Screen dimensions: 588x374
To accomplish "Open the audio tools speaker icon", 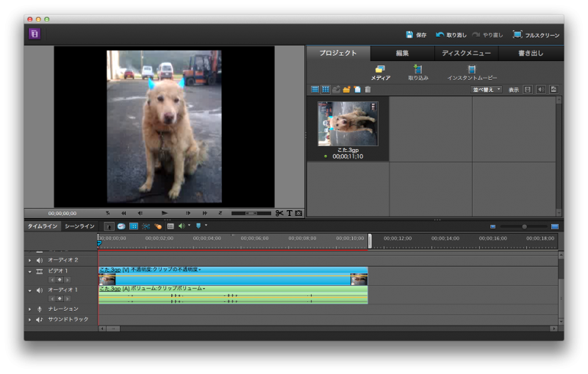I will [x=182, y=226].
